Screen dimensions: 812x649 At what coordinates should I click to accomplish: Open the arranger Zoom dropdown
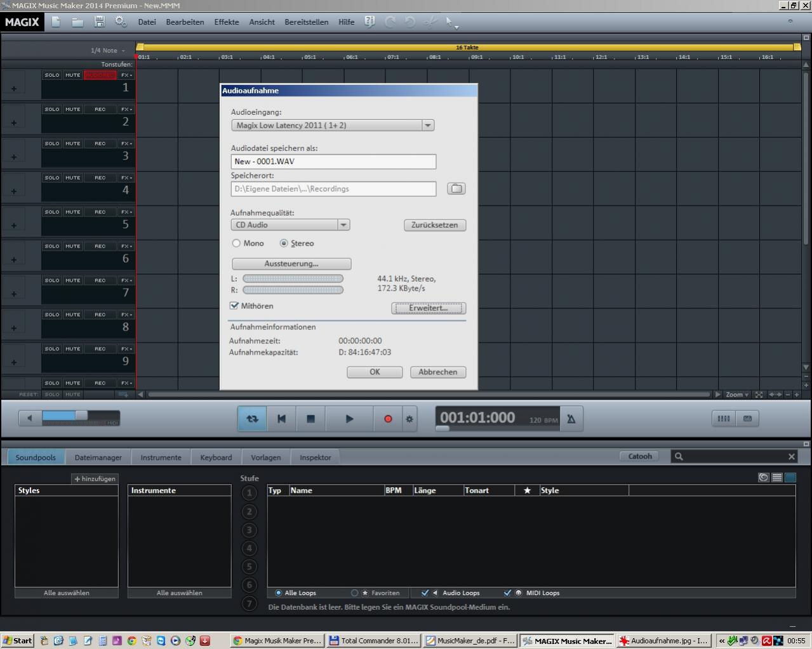click(737, 395)
